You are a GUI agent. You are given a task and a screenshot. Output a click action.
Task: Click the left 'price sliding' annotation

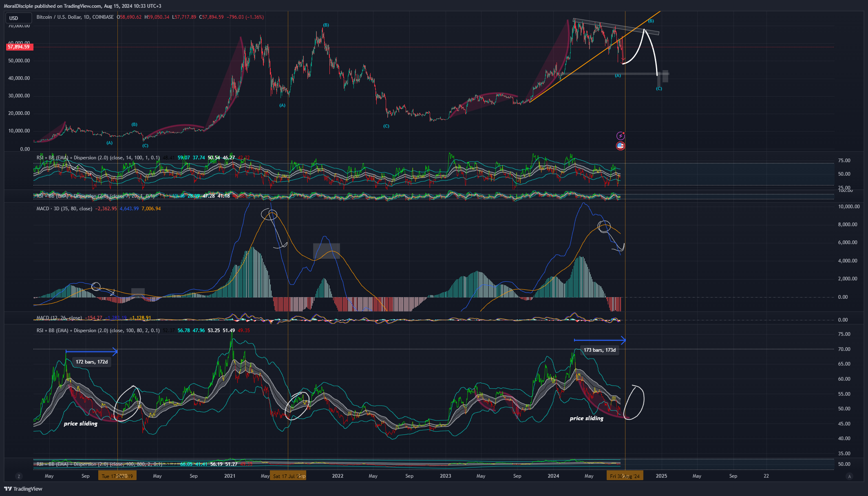pyautogui.click(x=81, y=423)
